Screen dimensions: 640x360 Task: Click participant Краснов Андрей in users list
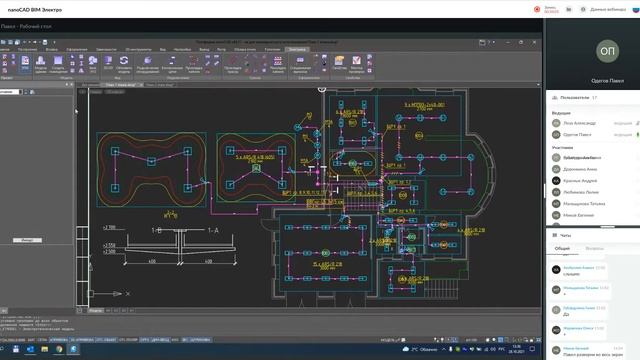(580, 180)
